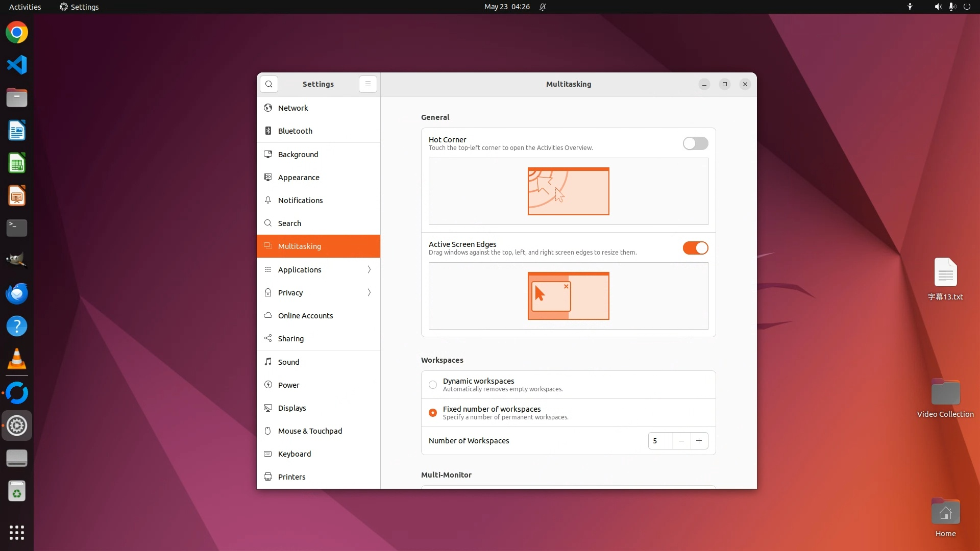
Task: Open VLC media player from dock
Action: pos(17,359)
